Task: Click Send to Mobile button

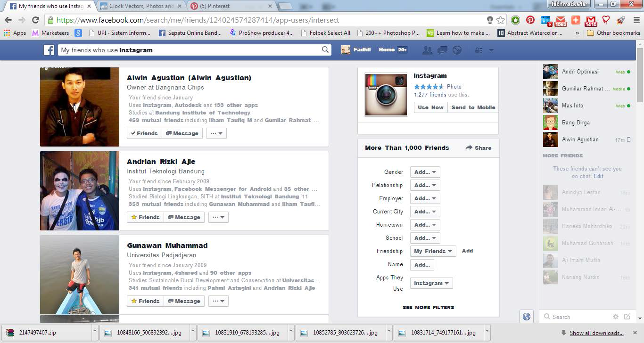Action: coord(473,107)
